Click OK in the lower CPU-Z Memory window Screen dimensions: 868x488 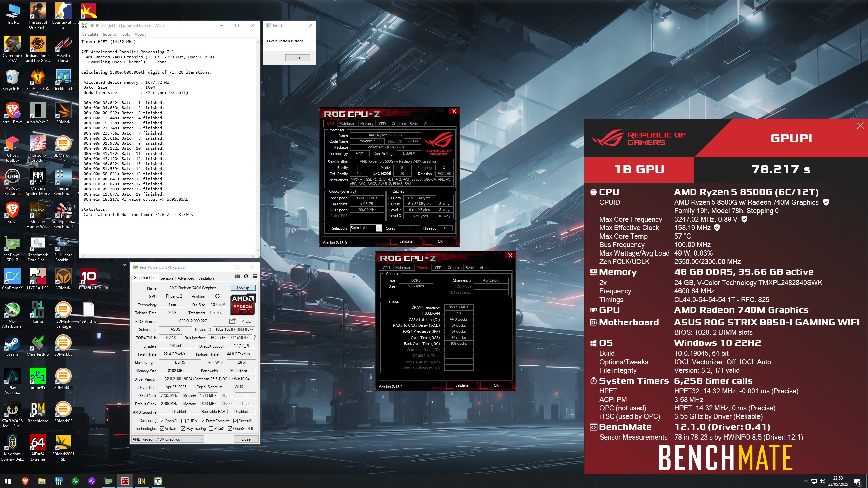496,385
